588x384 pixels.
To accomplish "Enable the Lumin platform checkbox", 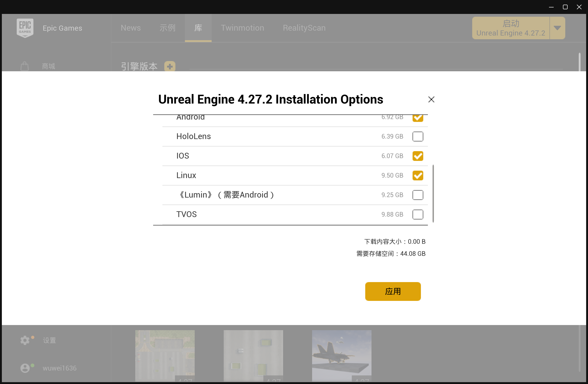I will point(417,195).
